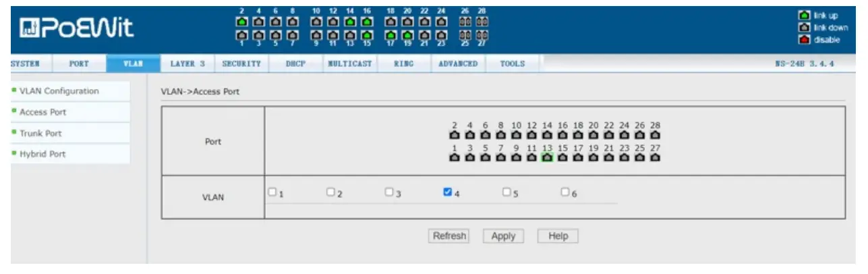Click the PoEWit logo

click(76, 28)
